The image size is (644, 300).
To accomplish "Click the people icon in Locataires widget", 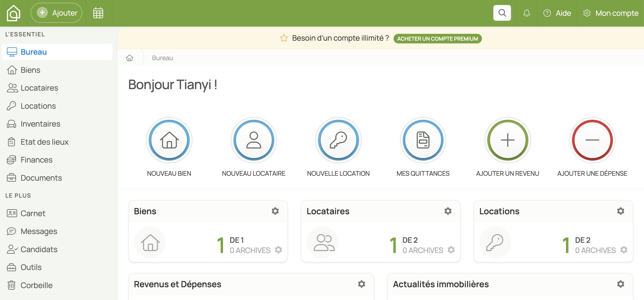I will tap(323, 242).
